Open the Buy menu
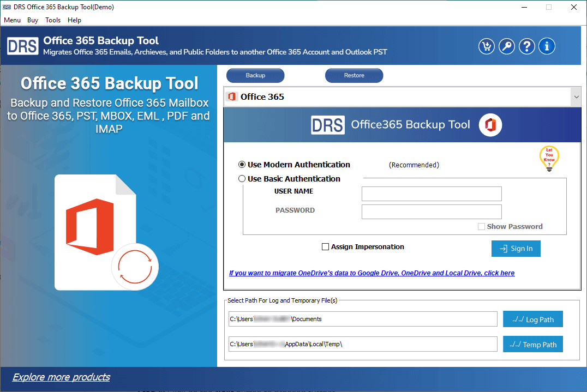The height and width of the screenshot is (392, 587). 32,20
